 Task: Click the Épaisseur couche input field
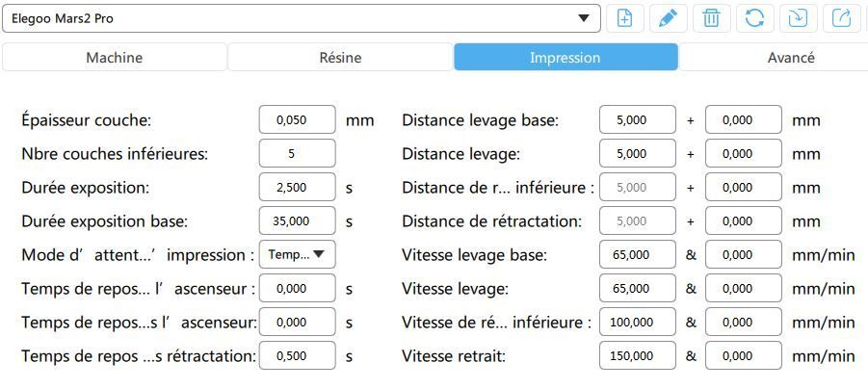297,120
